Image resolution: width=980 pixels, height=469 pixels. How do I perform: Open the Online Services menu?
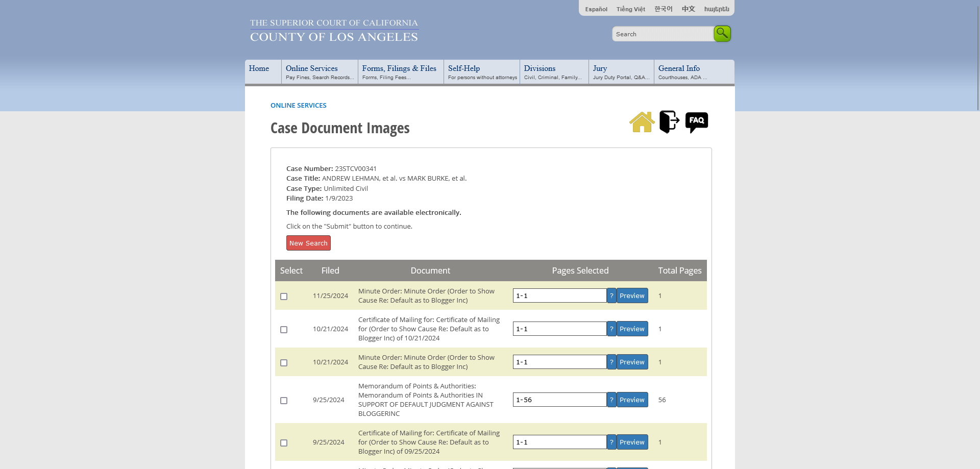tap(320, 72)
